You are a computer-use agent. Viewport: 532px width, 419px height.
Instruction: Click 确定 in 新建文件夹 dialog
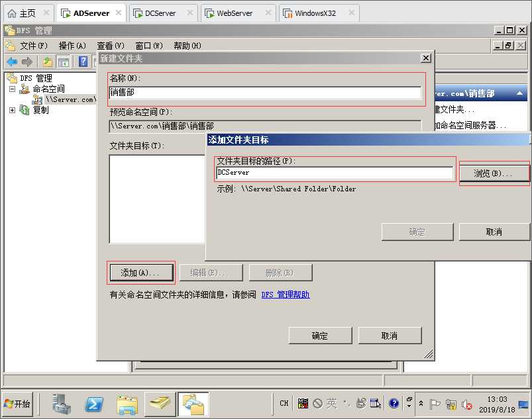pyautogui.click(x=320, y=336)
